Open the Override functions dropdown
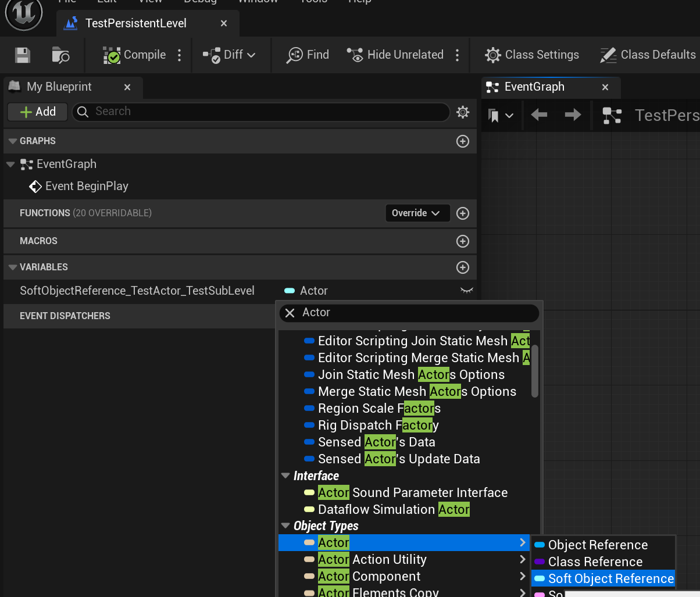Image resolution: width=700 pixels, height=597 pixels. (x=416, y=213)
